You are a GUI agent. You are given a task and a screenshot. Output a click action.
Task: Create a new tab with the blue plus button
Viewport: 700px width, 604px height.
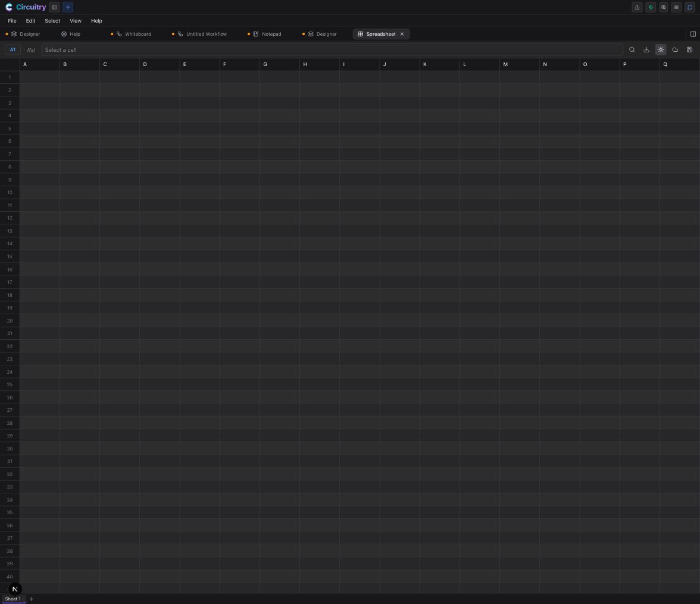[x=68, y=7]
